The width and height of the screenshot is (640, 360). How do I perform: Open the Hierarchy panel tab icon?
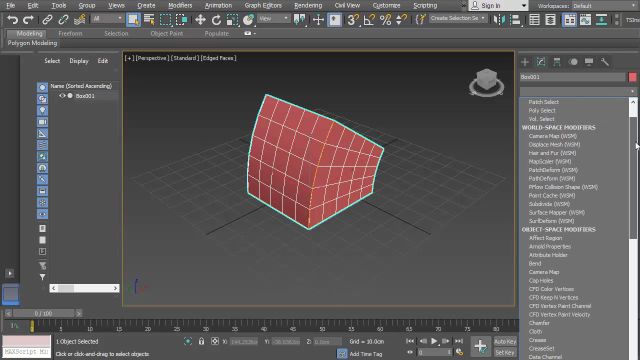[557, 62]
